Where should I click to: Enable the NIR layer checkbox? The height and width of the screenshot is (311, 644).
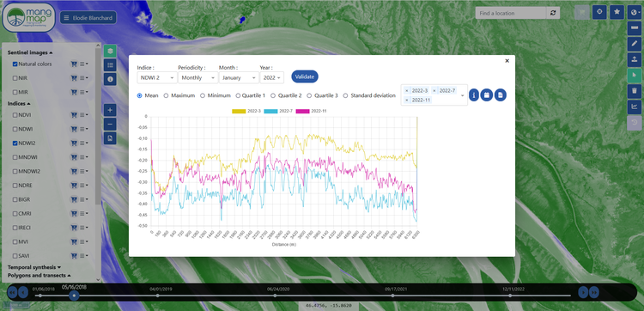click(x=15, y=78)
